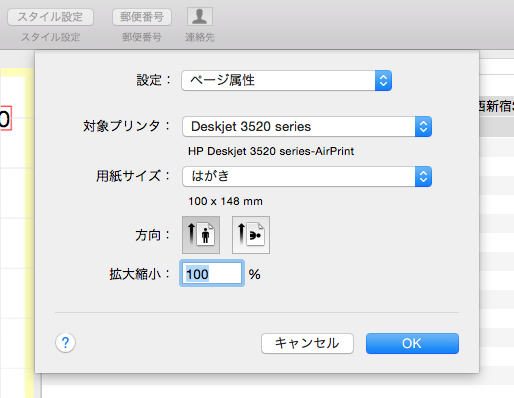This screenshot has width=514, height=398.
Task: Confirm the page setup with OK
Action: point(412,343)
